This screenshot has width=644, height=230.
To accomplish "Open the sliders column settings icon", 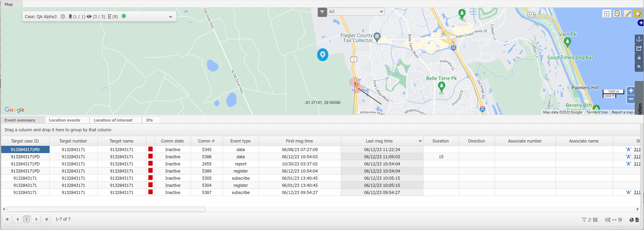I will pos(620,220).
